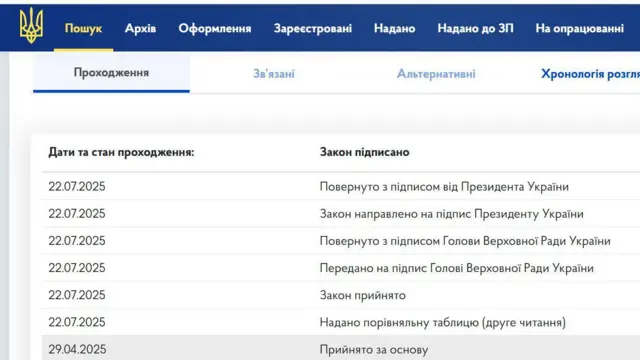Click the date 29.04.2025
Viewport: 640px width, 360px height.
point(77,349)
